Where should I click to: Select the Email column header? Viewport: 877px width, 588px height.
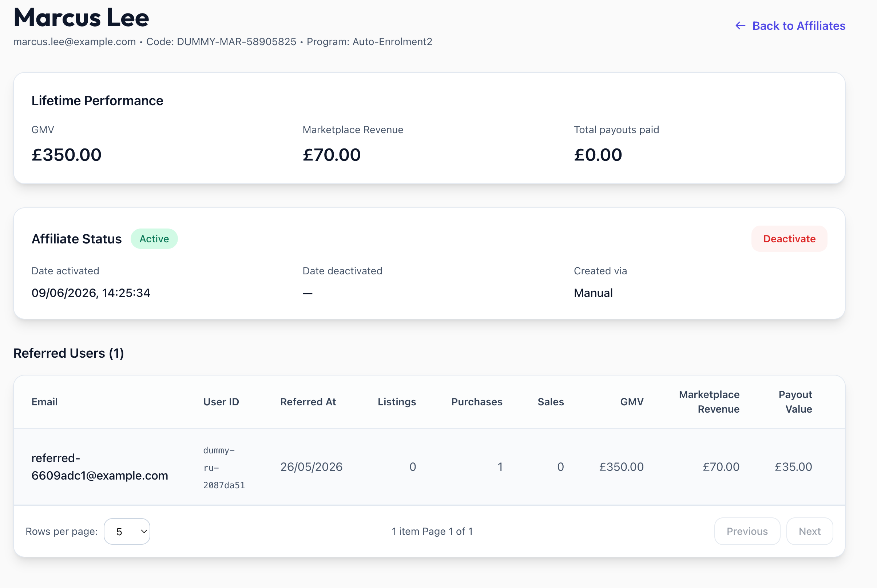(x=45, y=402)
